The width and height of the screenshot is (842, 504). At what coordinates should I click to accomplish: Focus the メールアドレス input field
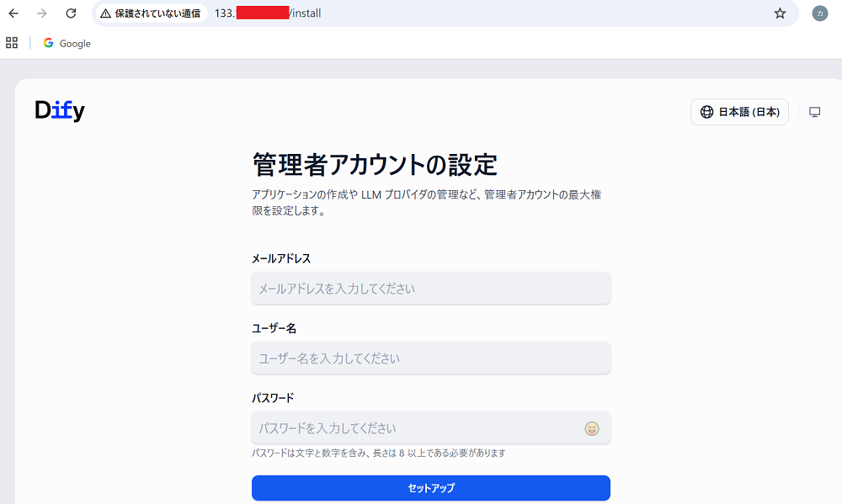pos(430,289)
